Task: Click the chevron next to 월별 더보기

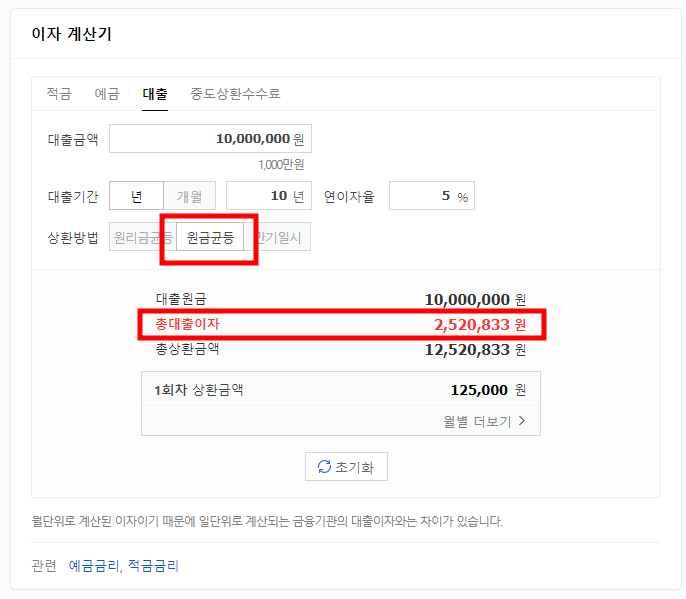Action: coord(522,420)
